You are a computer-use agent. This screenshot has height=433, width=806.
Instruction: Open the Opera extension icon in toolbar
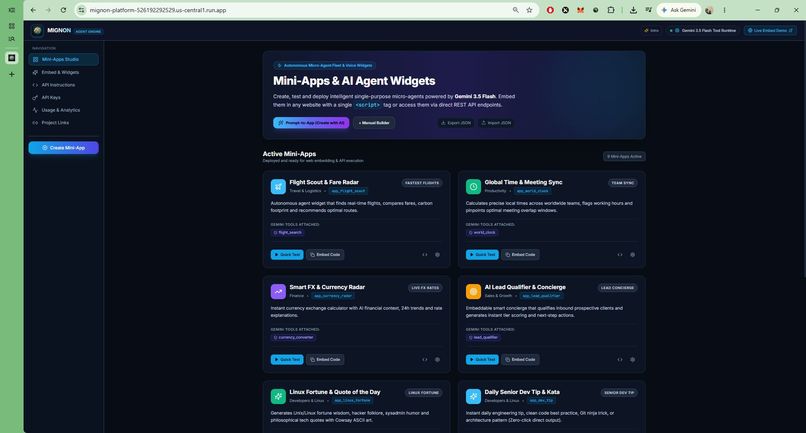tap(550, 10)
